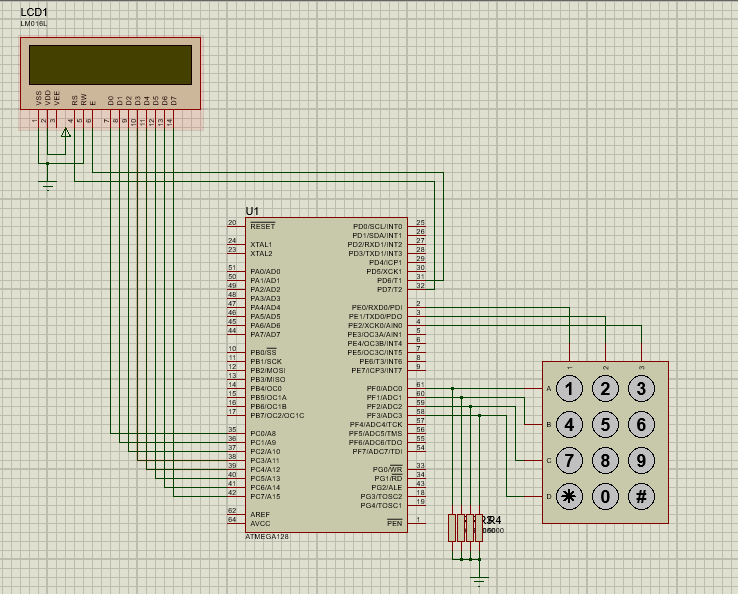Click the U1 component label
The width and height of the screenshot is (738, 594).
pos(252,211)
